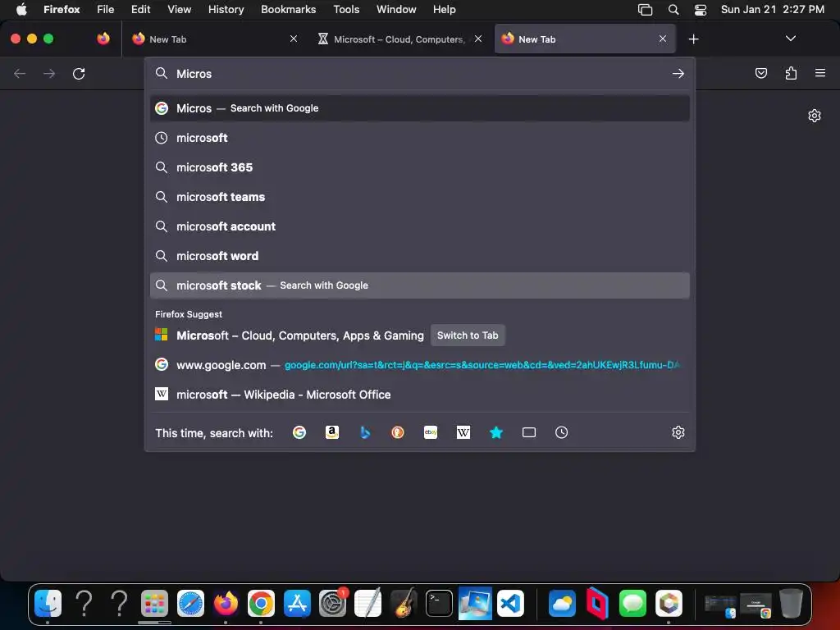Open 'microsoft — Wikipedia - Microsoft Office' suggestion
840x630 pixels.
point(420,395)
